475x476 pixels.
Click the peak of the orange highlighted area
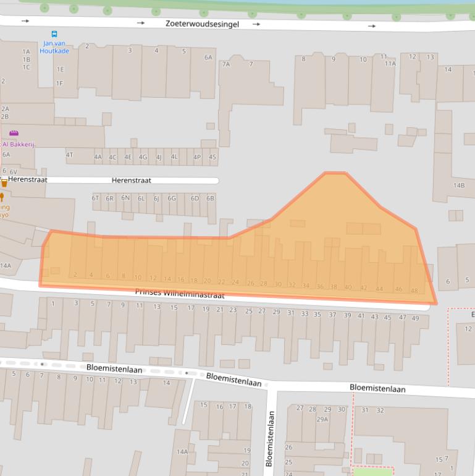335,174
